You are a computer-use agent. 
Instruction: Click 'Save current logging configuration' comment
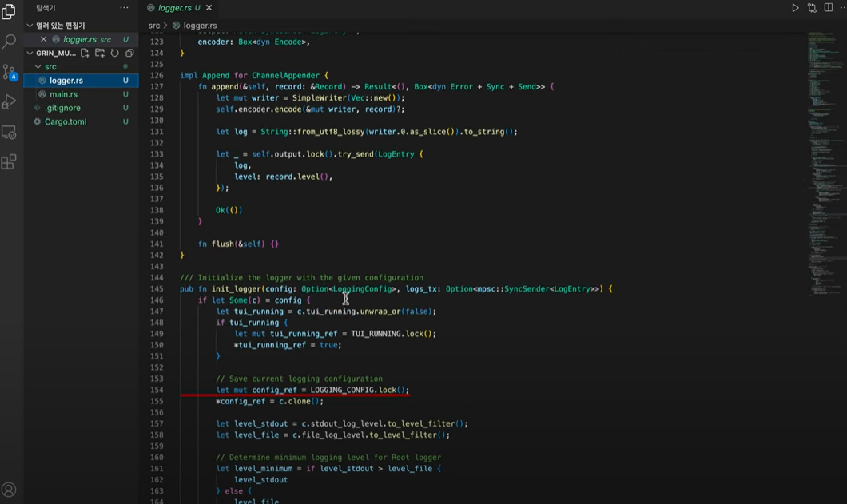pos(306,379)
